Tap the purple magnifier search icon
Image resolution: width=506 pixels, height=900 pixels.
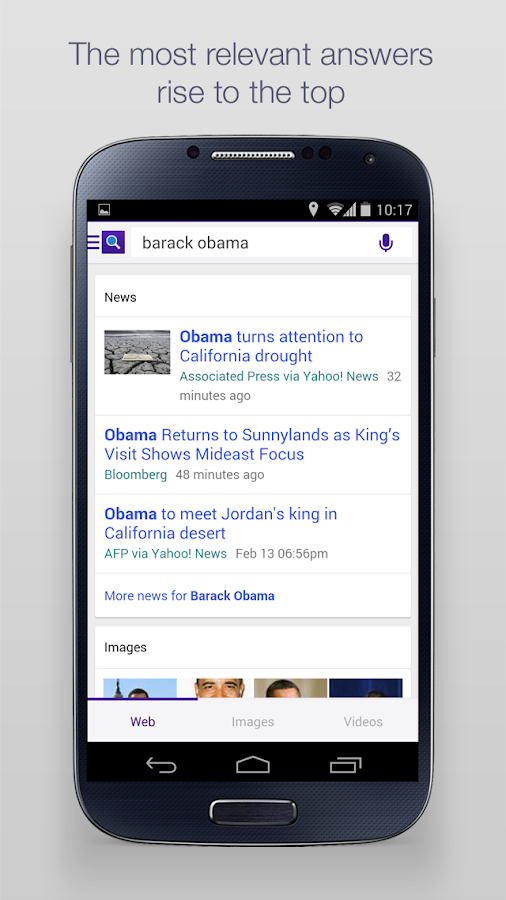[x=113, y=242]
